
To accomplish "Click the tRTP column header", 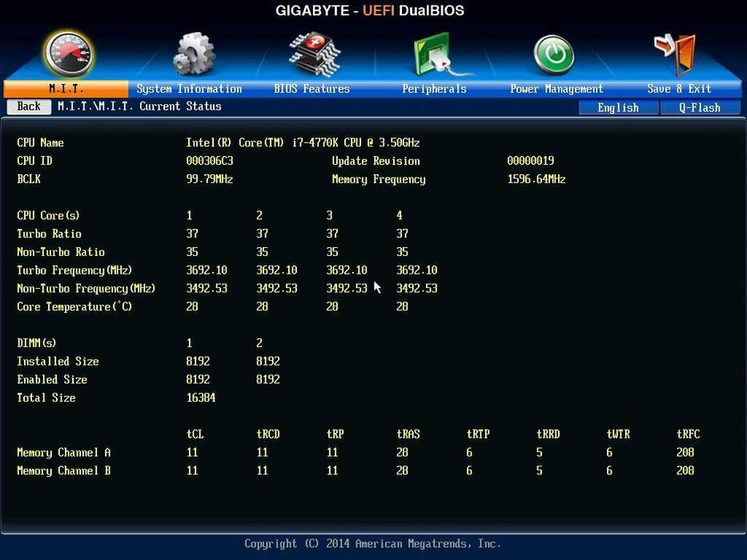I will click(x=478, y=434).
